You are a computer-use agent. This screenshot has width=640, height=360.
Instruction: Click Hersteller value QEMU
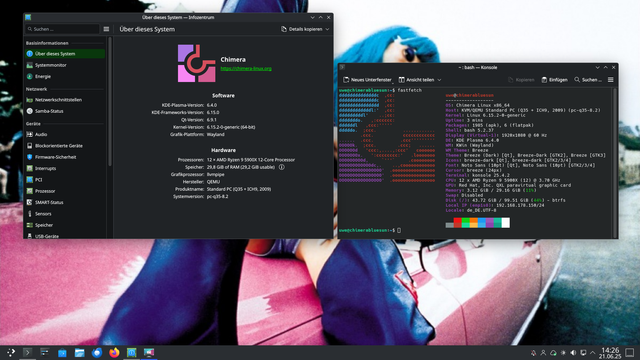pyautogui.click(x=213, y=182)
